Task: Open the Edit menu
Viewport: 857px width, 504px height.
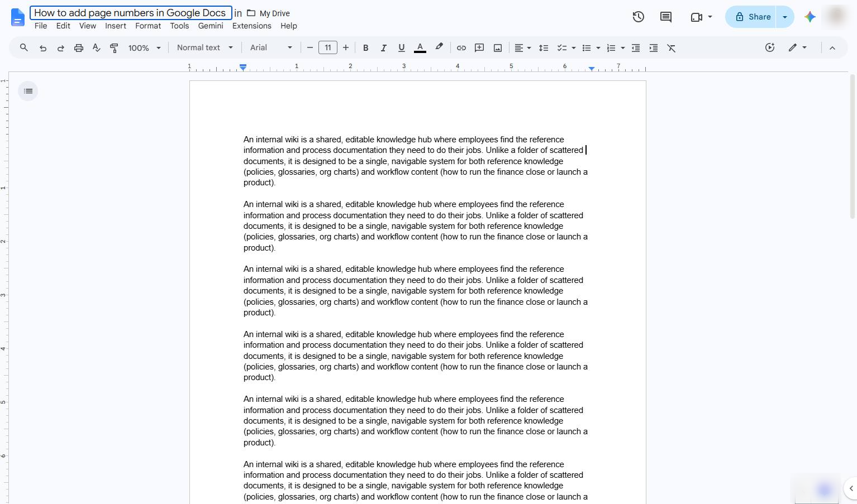Action: pyautogui.click(x=63, y=26)
